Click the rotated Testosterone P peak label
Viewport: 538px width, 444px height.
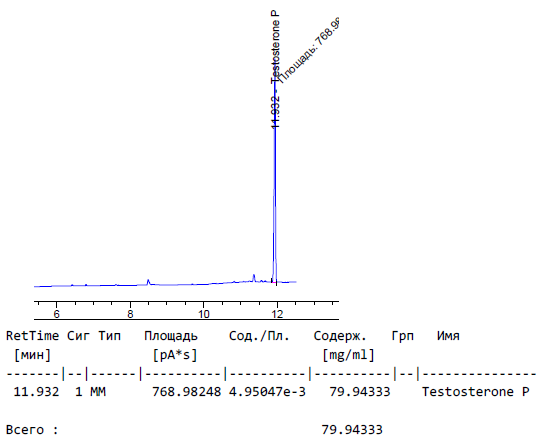pyautogui.click(x=275, y=70)
